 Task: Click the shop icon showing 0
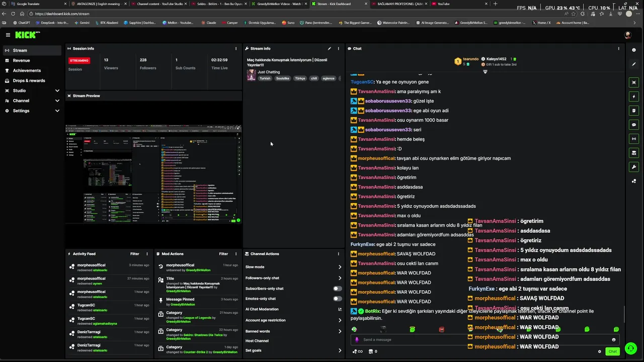click(x=373, y=351)
